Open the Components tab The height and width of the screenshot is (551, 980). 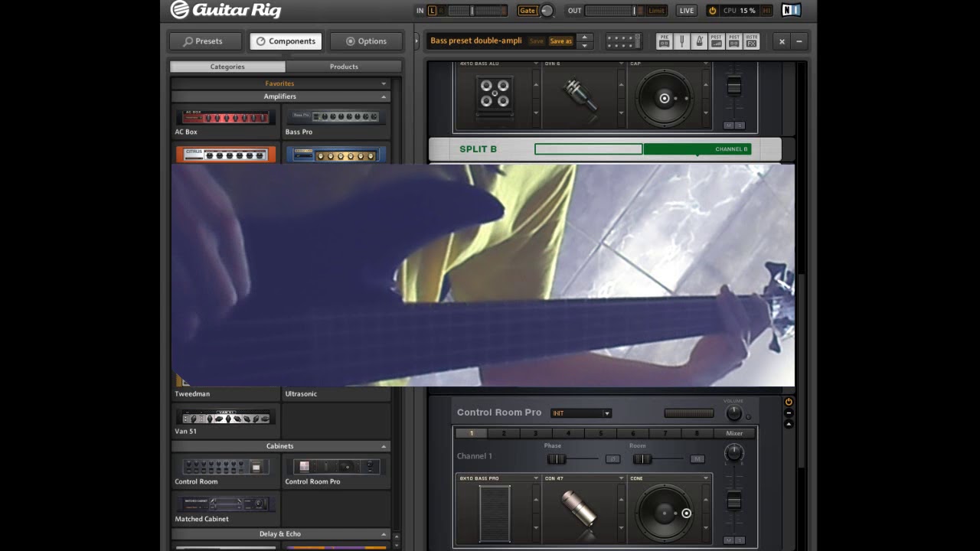click(286, 41)
